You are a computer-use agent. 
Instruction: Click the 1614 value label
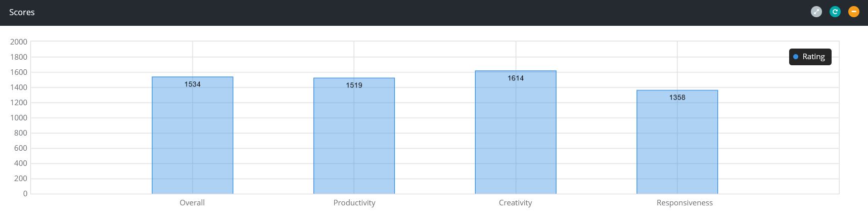[x=516, y=78]
